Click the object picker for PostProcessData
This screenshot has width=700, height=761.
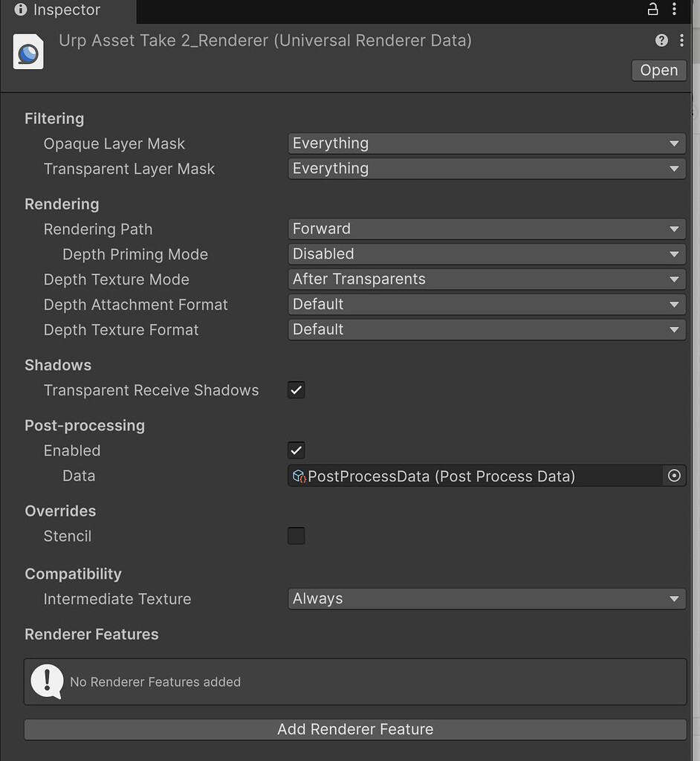[674, 476]
